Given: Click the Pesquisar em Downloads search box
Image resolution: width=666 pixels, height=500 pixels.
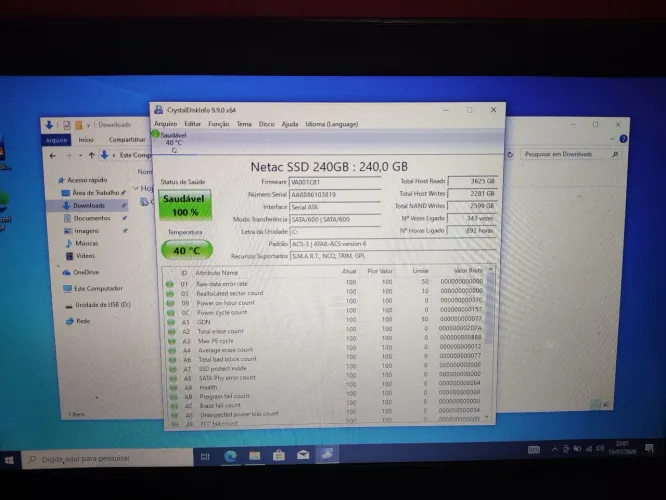Looking at the screenshot, I should coord(570,154).
